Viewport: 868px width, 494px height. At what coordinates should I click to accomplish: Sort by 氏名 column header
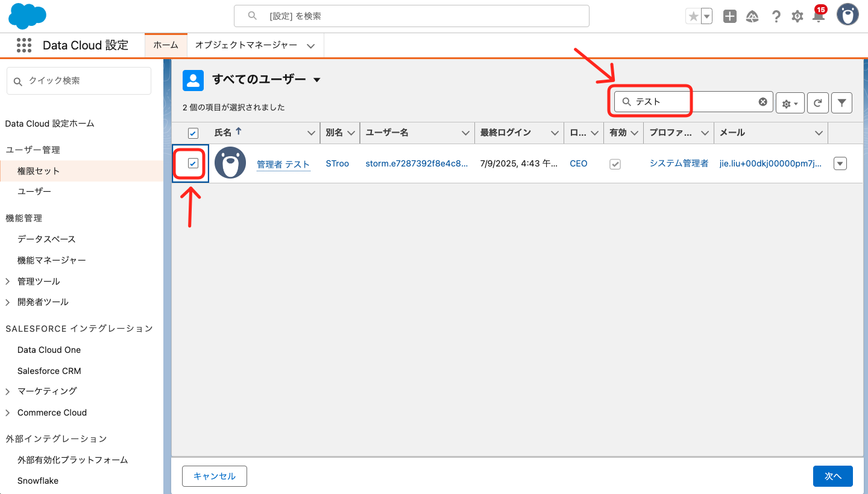[x=223, y=133]
